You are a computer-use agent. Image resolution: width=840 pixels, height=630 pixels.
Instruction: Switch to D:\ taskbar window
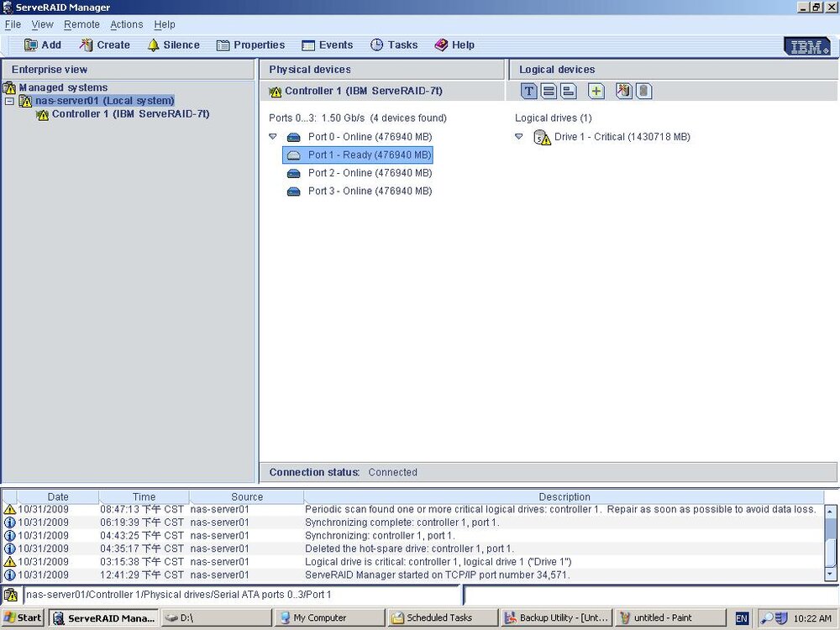point(216,617)
